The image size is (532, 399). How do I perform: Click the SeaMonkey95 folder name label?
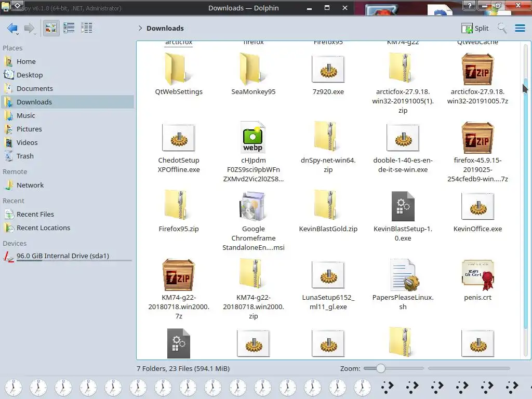[x=253, y=91]
